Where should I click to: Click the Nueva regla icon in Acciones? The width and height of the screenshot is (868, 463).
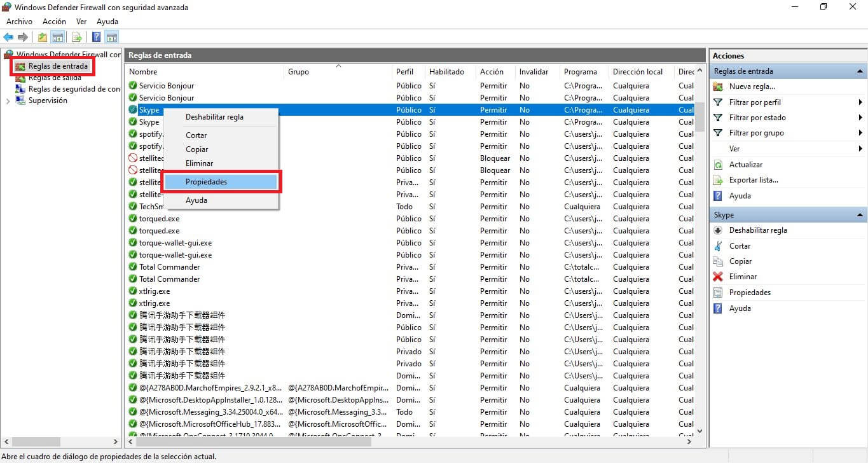(x=718, y=86)
